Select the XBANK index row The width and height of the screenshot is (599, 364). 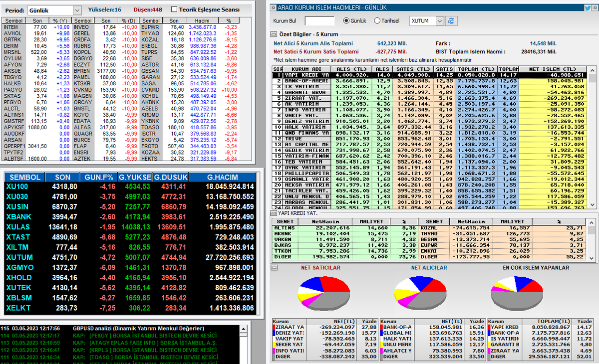(x=130, y=217)
